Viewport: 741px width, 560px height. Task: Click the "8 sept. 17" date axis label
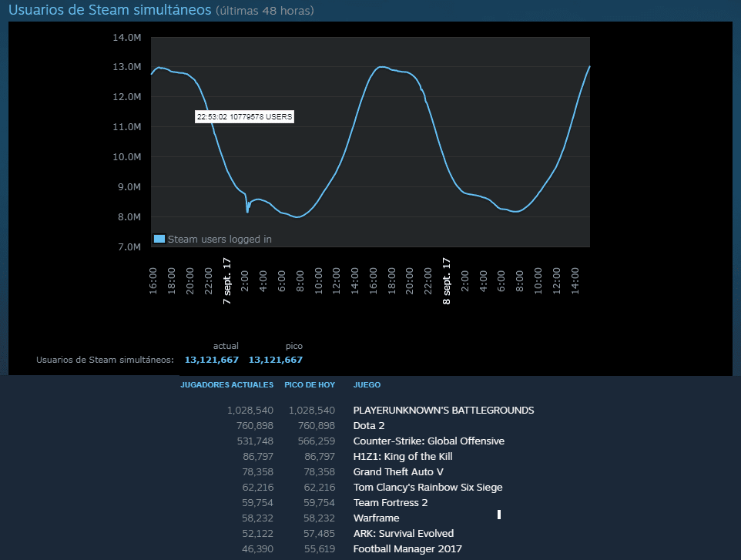pyautogui.click(x=446, y=280)
